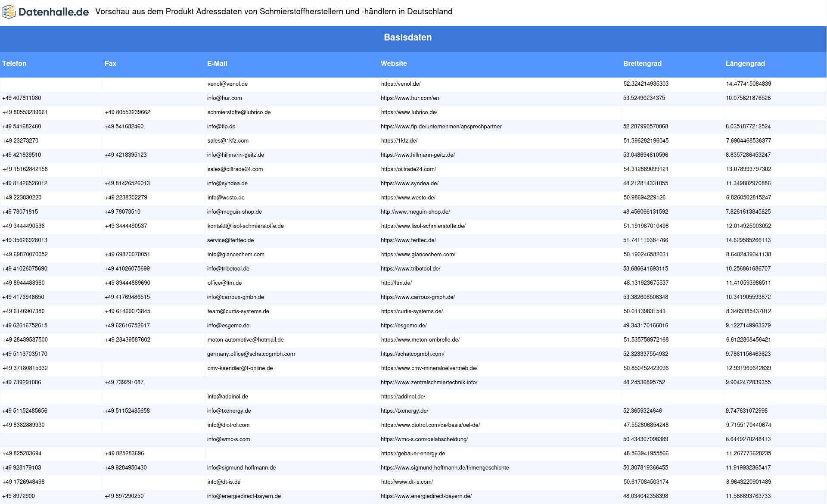Click email office@ltm.de
Viewport: 827px width, 504px height.
pos(224,283)
